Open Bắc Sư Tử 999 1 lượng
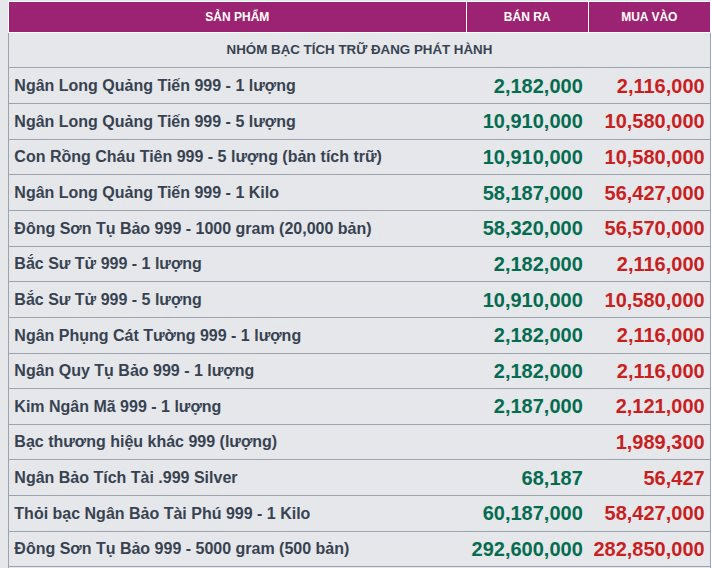Screen dimensions: 711x568 click(108, 264)
